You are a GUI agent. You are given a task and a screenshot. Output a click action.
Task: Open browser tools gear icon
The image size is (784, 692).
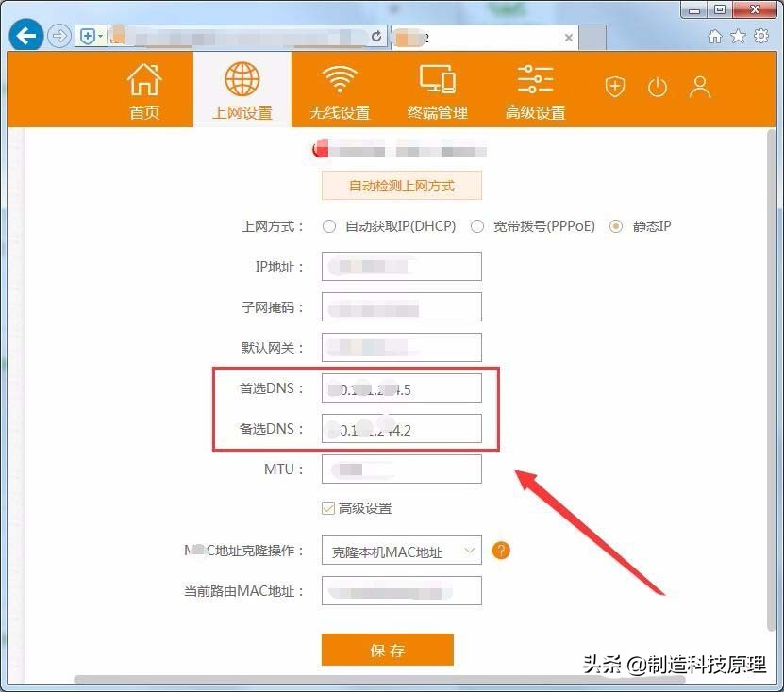click(x=761, y=36)
